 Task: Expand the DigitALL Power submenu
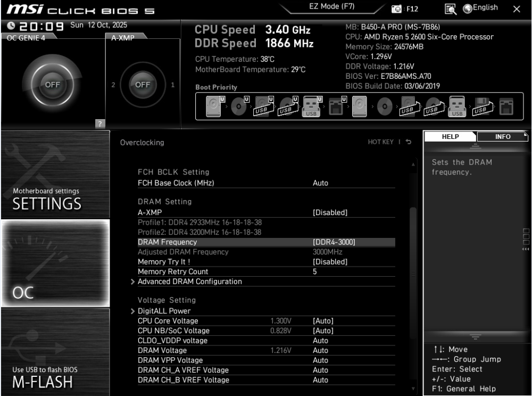(164, 311)
